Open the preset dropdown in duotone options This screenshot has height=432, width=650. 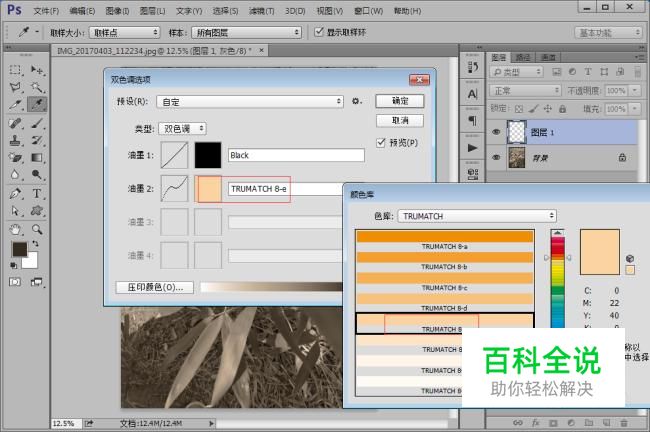point(250,102)
